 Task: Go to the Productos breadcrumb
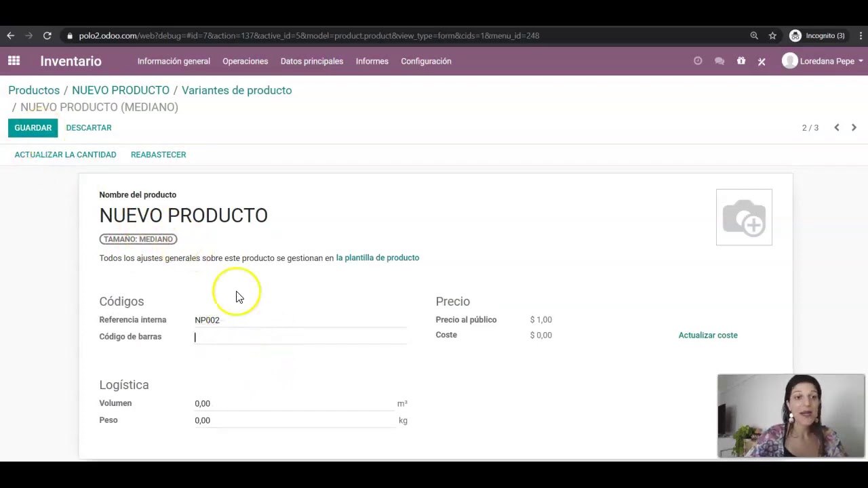34,90
